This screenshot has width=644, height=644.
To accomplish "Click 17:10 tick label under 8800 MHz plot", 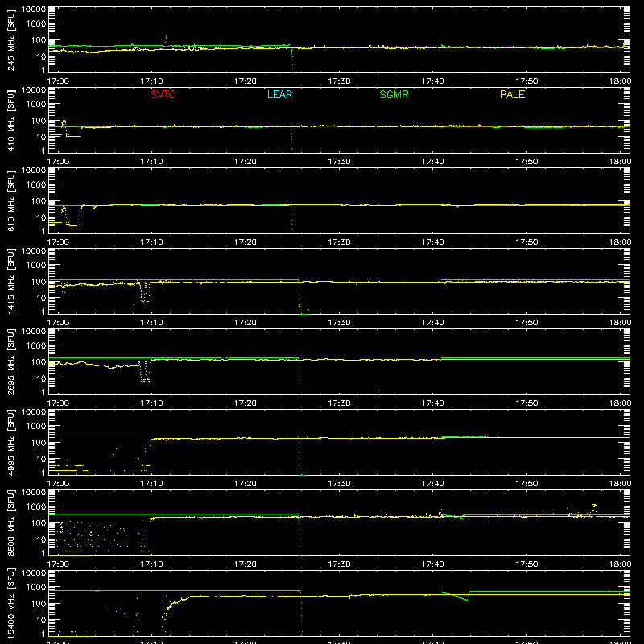I will [151, 564].
